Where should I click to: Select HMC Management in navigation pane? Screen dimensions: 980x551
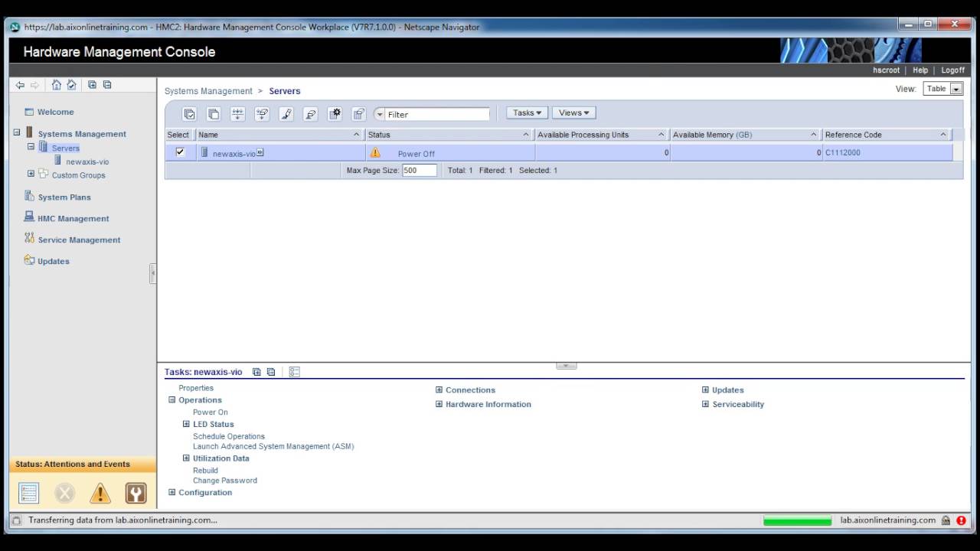click(x=73, y=219)
